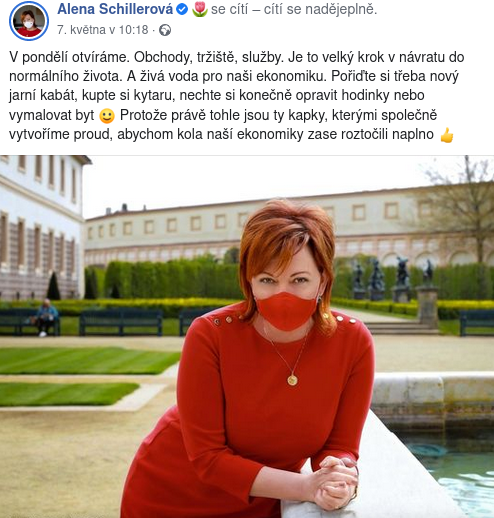Click the 'cítí se nadějeplně' feeling text
The image size is (494, 518).
point(320,9)
